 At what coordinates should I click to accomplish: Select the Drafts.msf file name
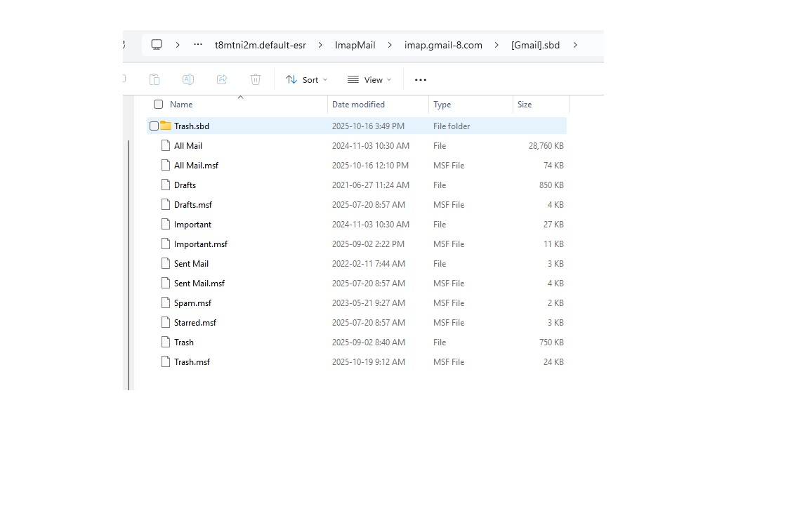tap(193, 204)
